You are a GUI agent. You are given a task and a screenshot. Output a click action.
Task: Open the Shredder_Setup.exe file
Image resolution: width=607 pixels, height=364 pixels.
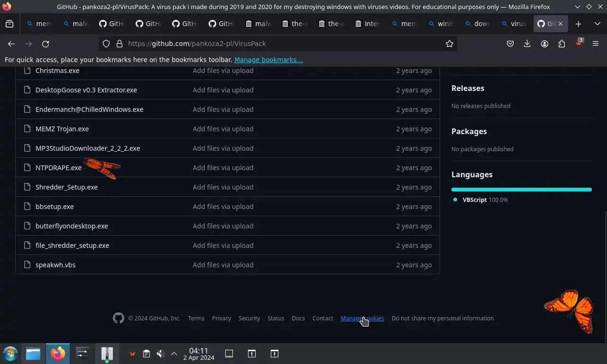tap(66, 187)
